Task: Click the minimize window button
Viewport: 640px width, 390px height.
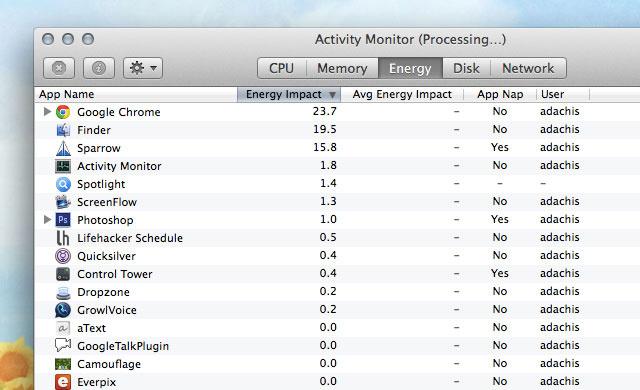Action: click(x=68, y=39)
